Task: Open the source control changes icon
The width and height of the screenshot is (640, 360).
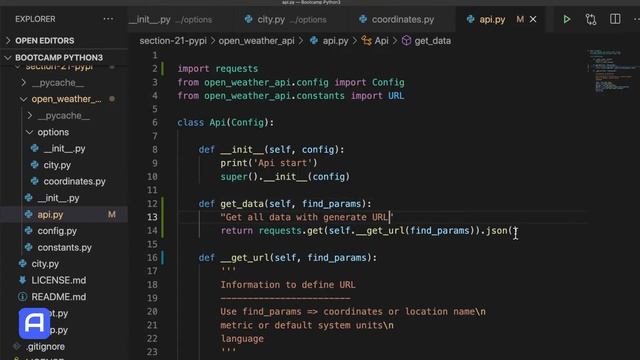Action: 591,19
